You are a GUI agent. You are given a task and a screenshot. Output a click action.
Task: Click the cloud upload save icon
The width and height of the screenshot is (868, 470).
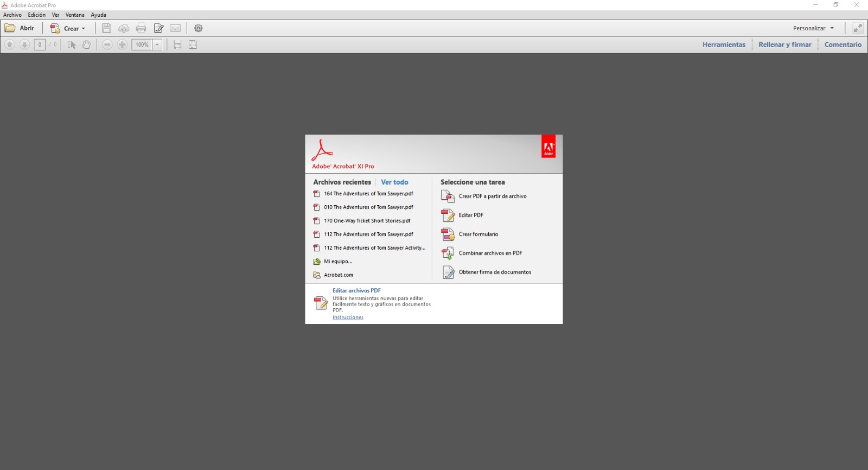click(x=124, y=28)
